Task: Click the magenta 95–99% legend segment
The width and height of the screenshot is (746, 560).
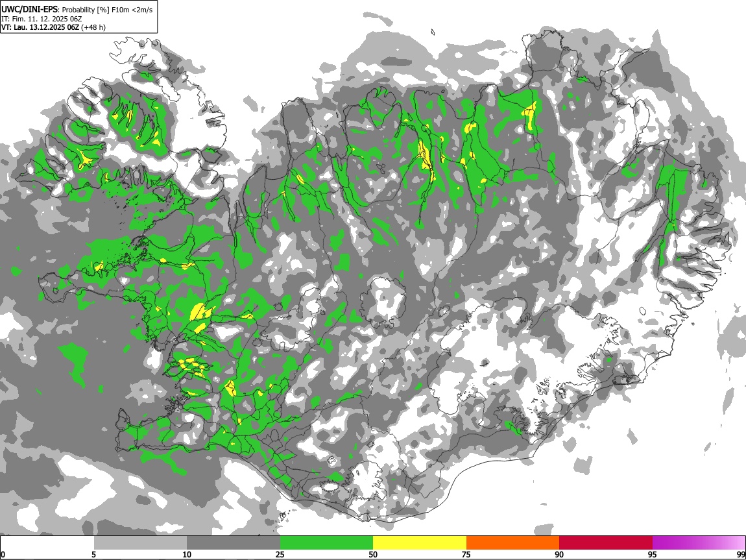Action: [699, 542]
